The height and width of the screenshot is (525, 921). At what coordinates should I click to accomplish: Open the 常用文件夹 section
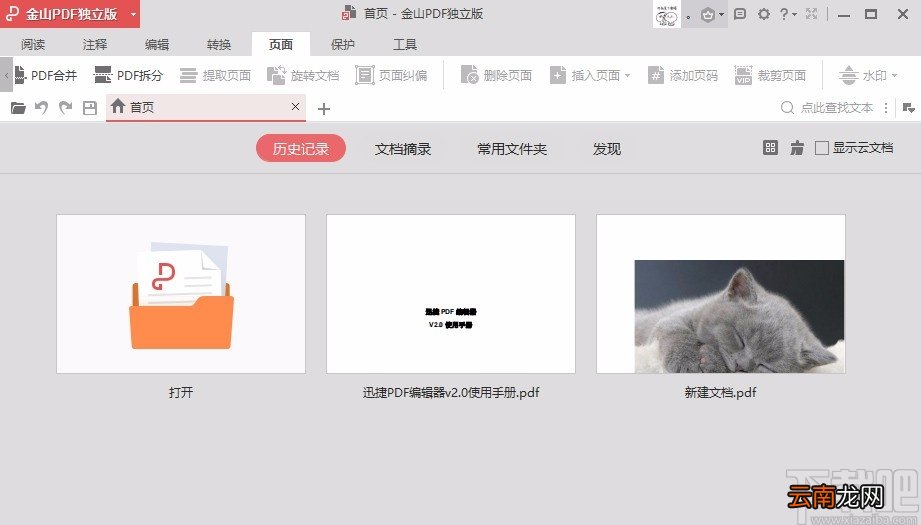tap(512, 149)
